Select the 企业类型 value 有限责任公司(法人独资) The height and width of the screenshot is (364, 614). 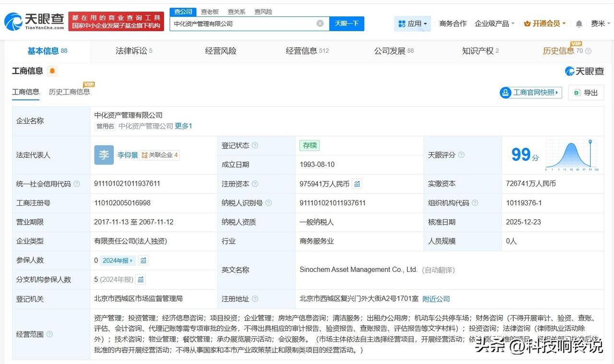pos(130,241)
